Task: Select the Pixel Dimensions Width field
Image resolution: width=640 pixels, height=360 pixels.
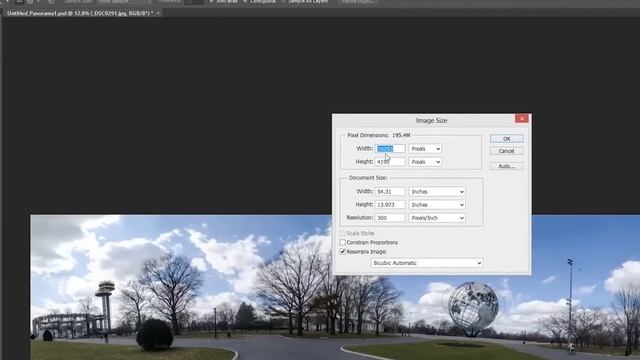Action: click(x=390, y=149)
